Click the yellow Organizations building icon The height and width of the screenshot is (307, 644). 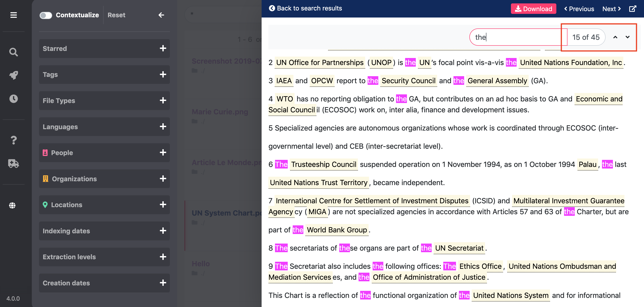(45, 179)
